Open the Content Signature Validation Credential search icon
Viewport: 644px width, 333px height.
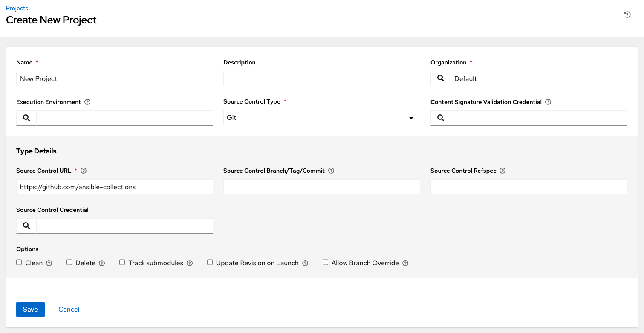click(x=440, y=118)
